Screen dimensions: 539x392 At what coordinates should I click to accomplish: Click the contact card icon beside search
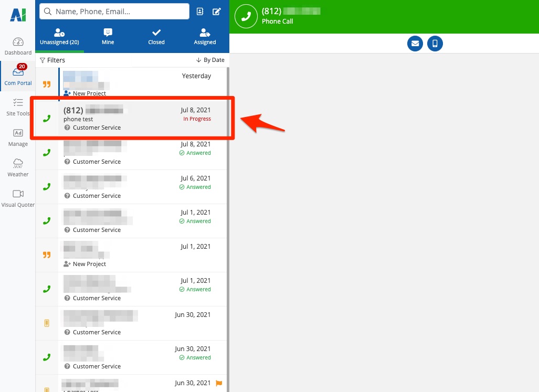[x=200, y=12]
